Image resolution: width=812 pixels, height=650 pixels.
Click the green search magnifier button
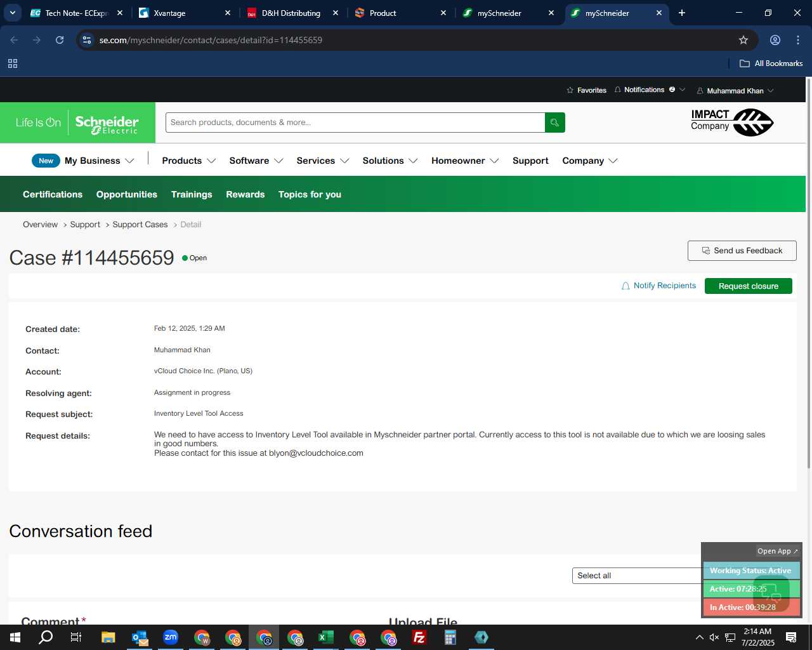pyautogui.click(x=554, y=123)
